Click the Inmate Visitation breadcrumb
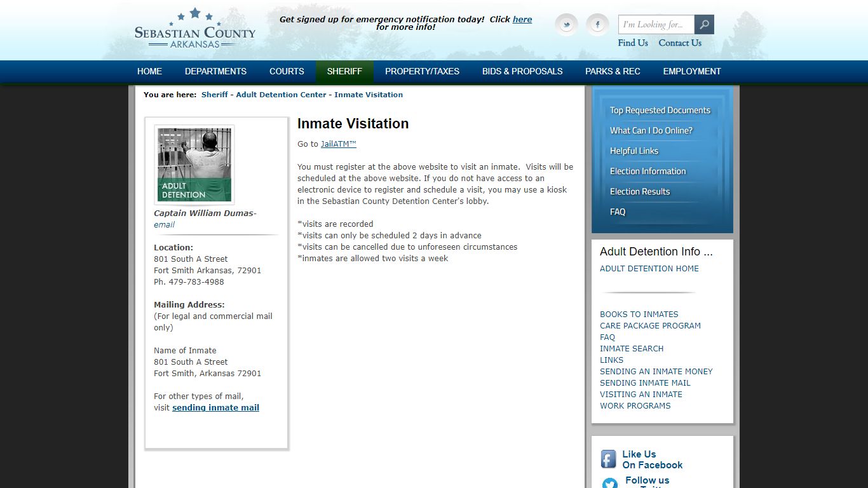 point(369,95)
